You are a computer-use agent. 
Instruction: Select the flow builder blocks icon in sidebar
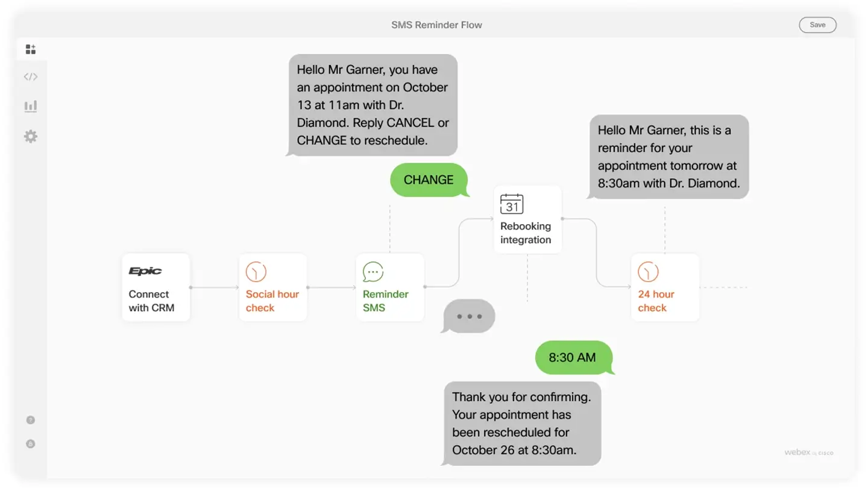[x=31, y=49]
